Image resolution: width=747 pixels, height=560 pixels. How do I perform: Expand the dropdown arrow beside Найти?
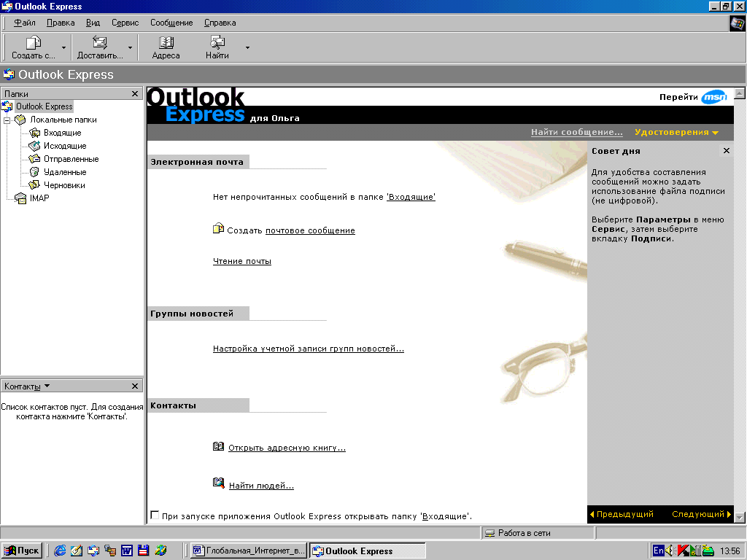coord(247,47)
